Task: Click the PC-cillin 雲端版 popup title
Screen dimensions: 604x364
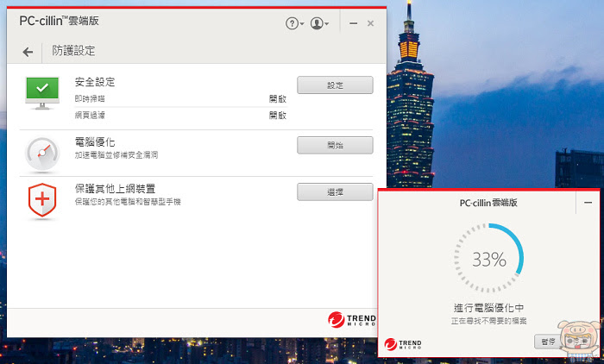Action: [488, 203]
